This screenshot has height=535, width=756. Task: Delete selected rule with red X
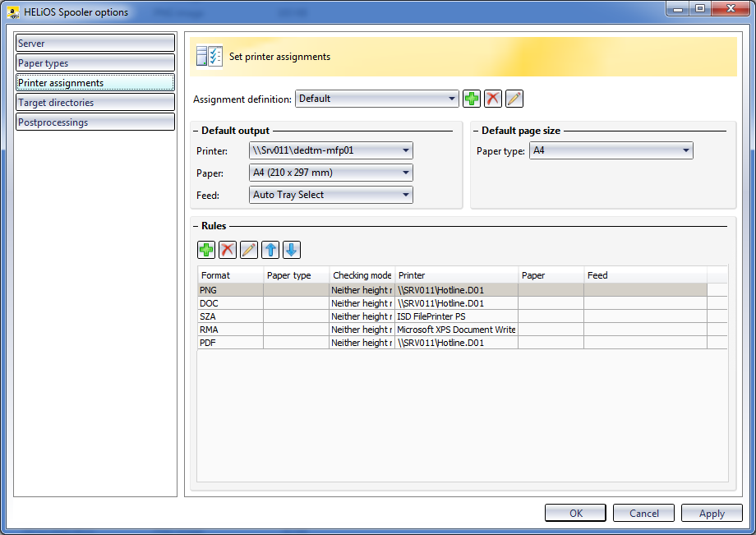[228, 250]
